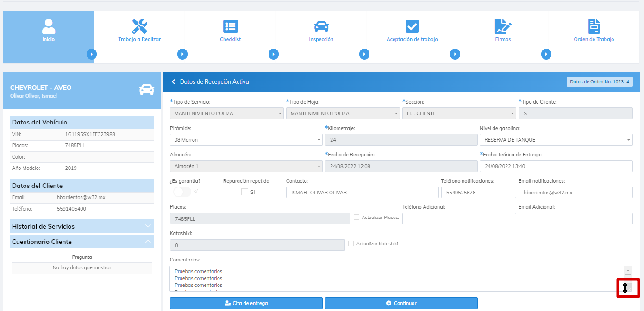The image size is (644, 311).
Task: Click the arrow circle under Inspección
Action: [364, 54]
